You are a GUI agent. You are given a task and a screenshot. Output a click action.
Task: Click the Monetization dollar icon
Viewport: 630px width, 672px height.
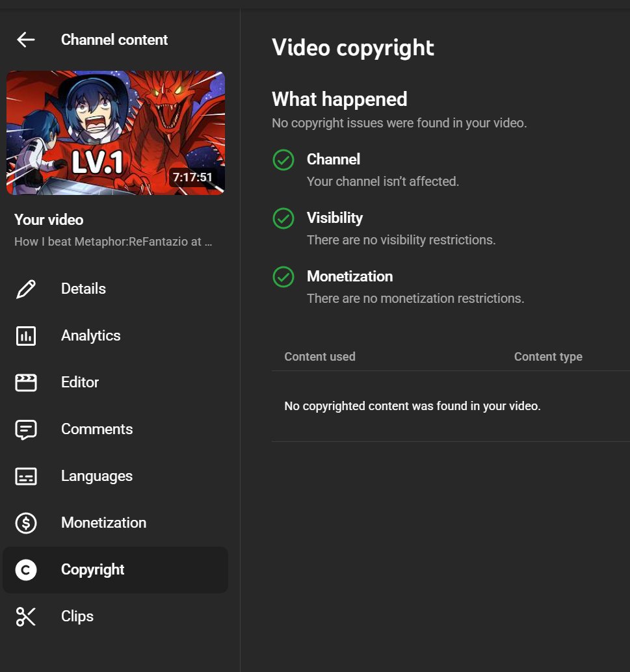(26, 523)
